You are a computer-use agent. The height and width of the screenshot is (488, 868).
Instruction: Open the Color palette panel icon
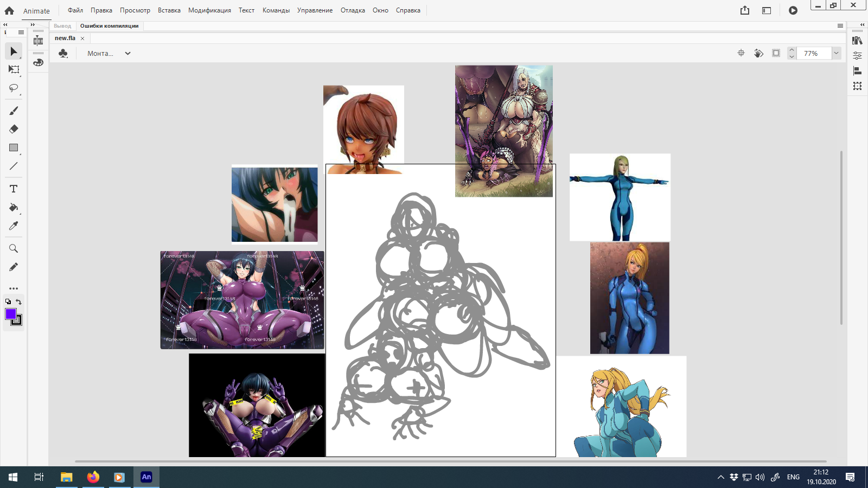click(x=38, y=62)
